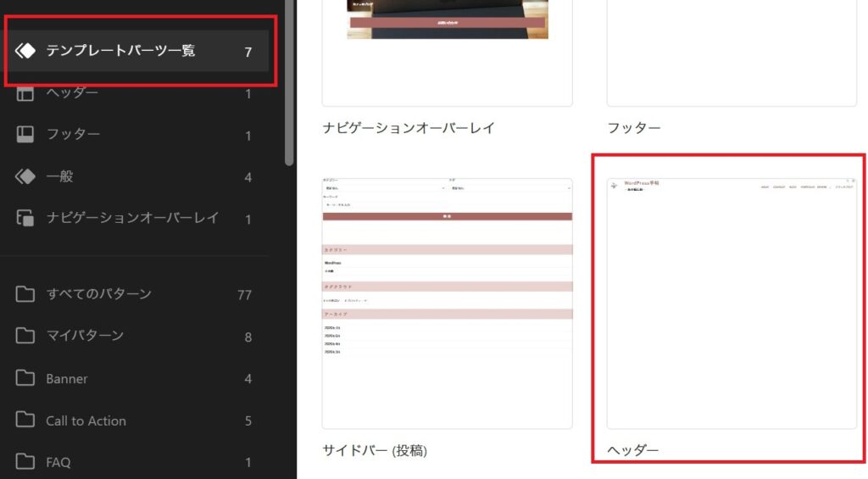
Task: Click the sidebar vertical scrollbar
Action: (289, 82)
